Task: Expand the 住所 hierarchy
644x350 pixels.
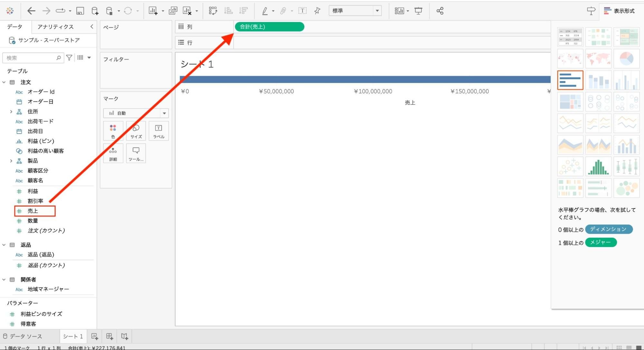Action: 11,111
